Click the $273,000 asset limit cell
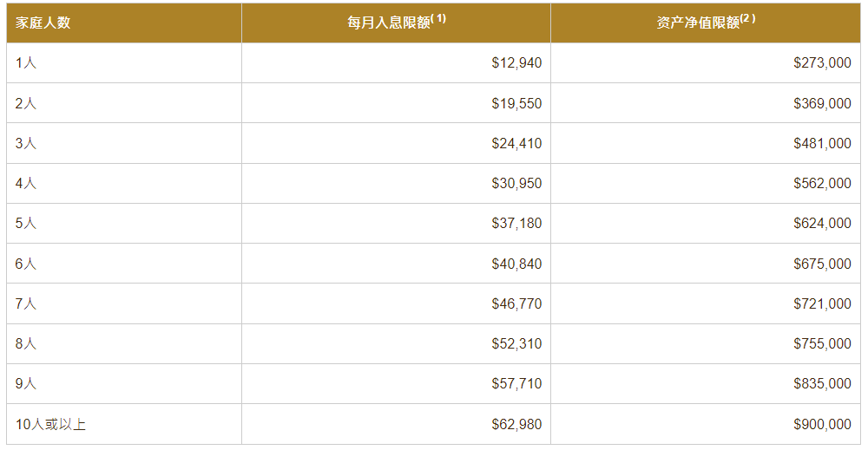The width and height of the screenshot is (868, 450). [822, 63]
